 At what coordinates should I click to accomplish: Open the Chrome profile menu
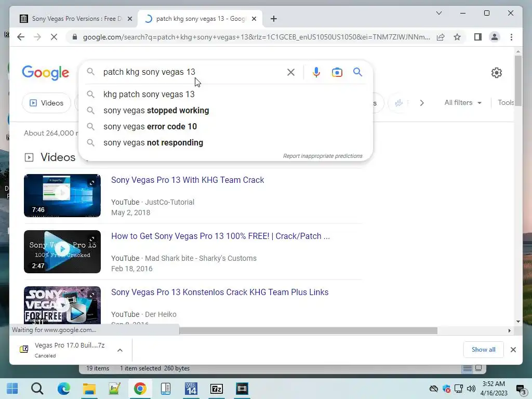pyautogui.click(x=495, y=37)
